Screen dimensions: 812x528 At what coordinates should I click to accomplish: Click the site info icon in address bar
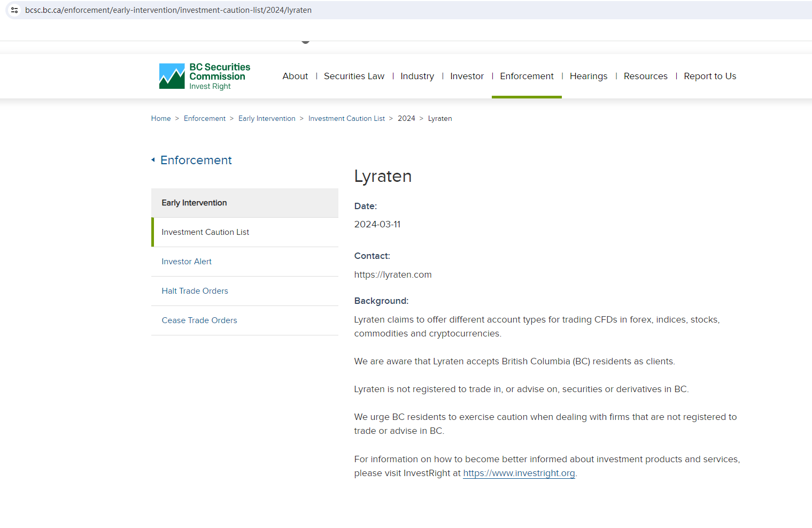[14, 10]
